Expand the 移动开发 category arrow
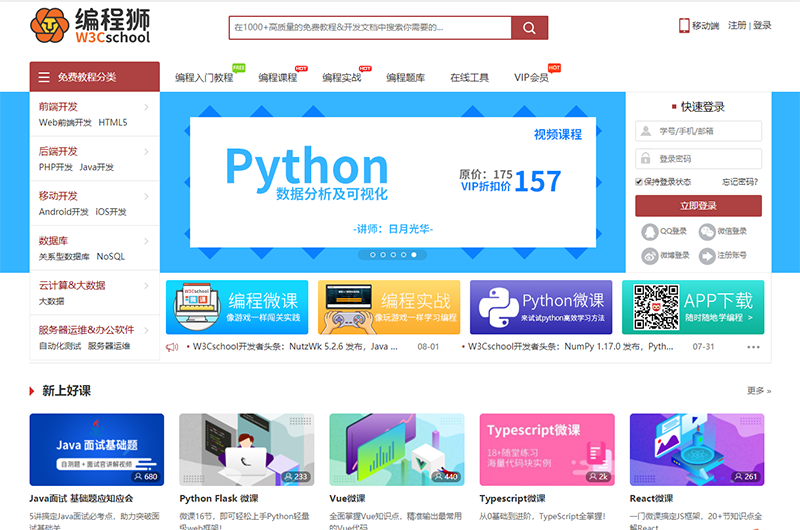Image resolution: width=800 pixels, height=530 pixels. tap(146, 196)
